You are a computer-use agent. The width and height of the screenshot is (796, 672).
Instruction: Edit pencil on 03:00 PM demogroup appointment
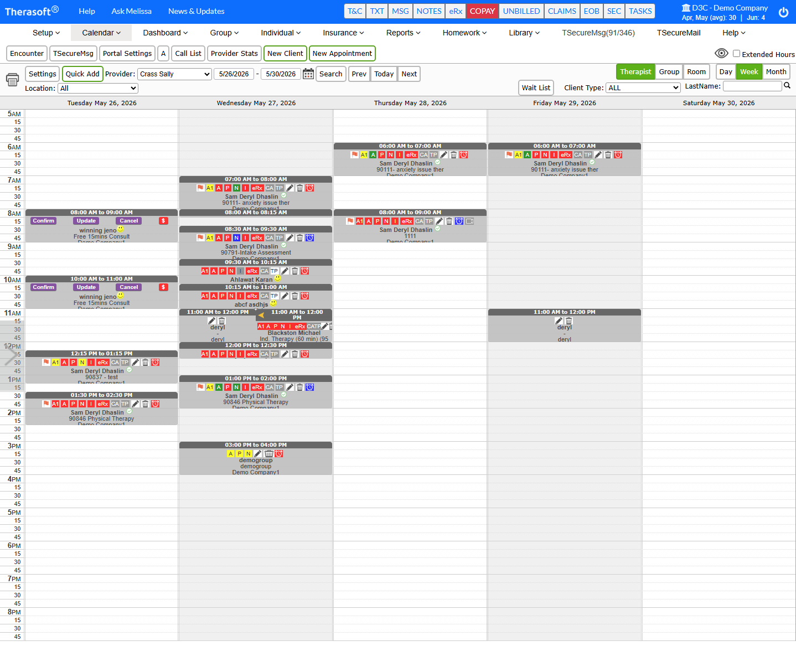pyautogui.click(x=258, y=454)
